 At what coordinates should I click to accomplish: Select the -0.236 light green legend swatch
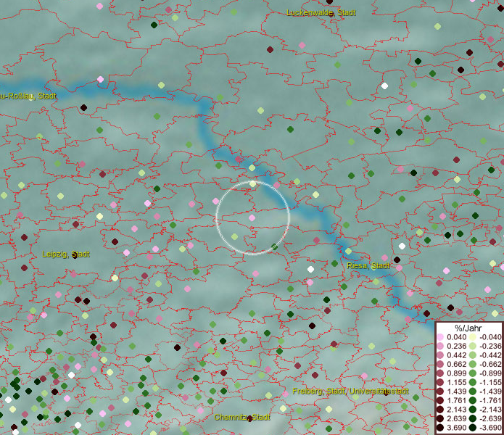(x=473, y=346)
